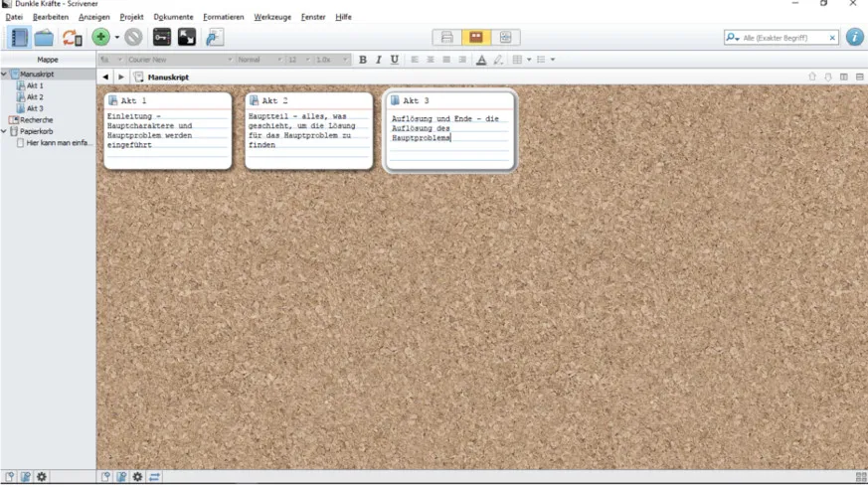Switch to Outliner view mode
The image size is (868, 487).
point(505,37)
